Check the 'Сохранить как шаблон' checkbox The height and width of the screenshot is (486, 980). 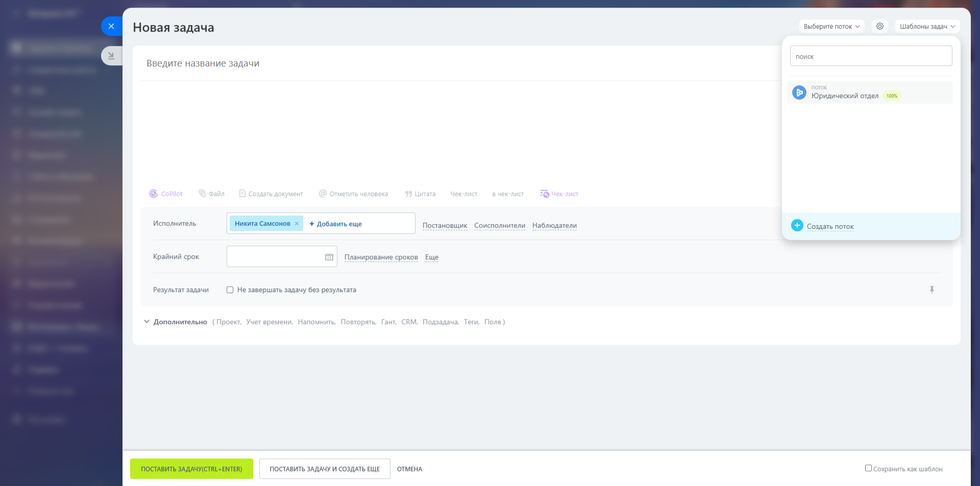point(868,468)
